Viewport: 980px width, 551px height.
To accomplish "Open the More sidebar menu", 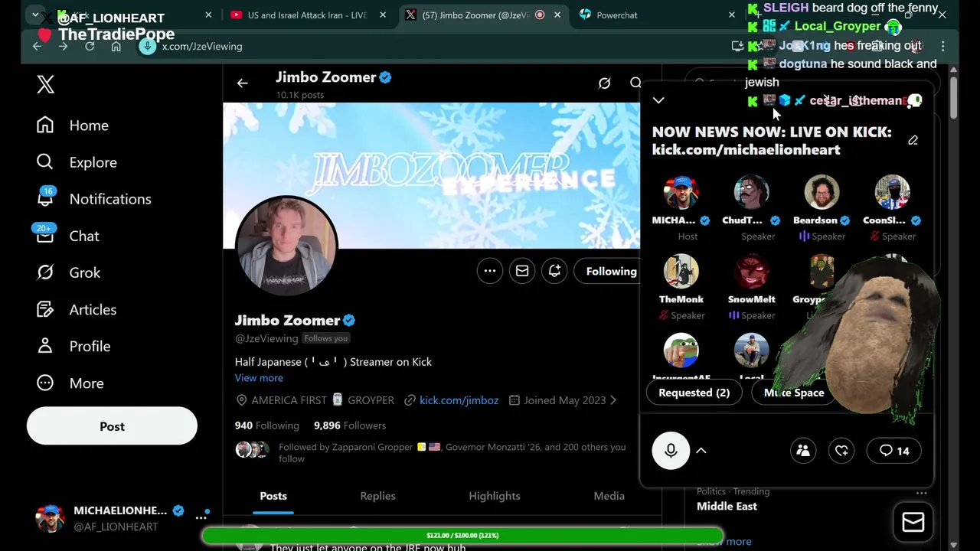I will 70,383.
